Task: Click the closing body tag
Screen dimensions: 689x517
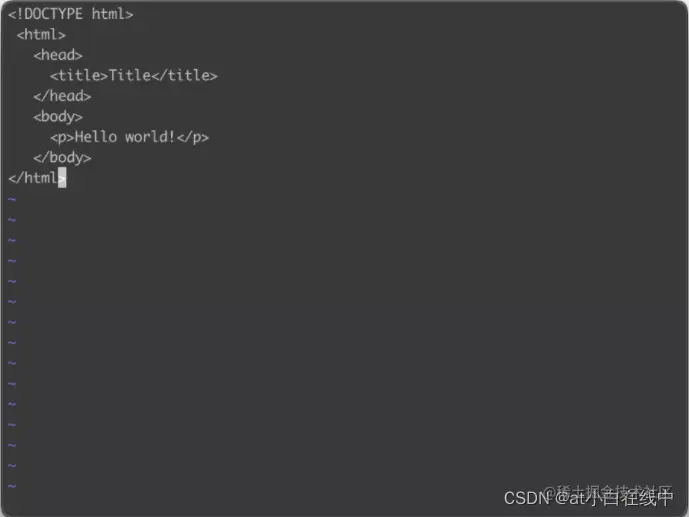Action: pyautogui.click(x=62, y=158)
